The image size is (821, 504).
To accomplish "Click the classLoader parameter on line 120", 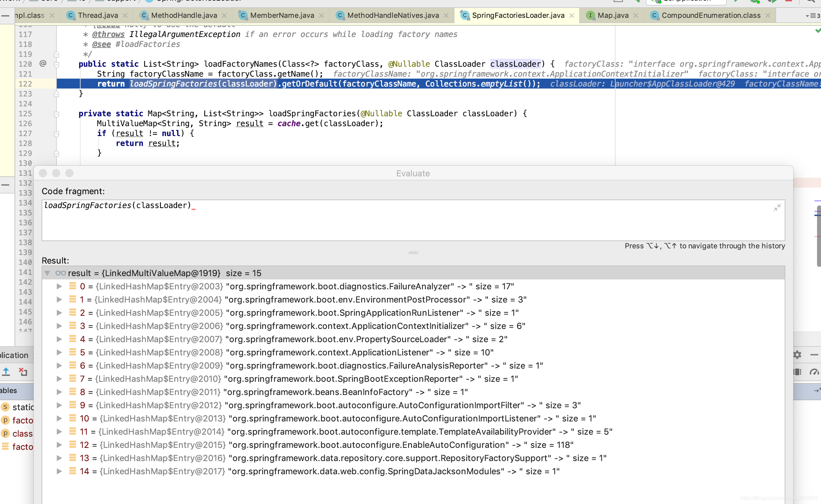I will (516, 64).
